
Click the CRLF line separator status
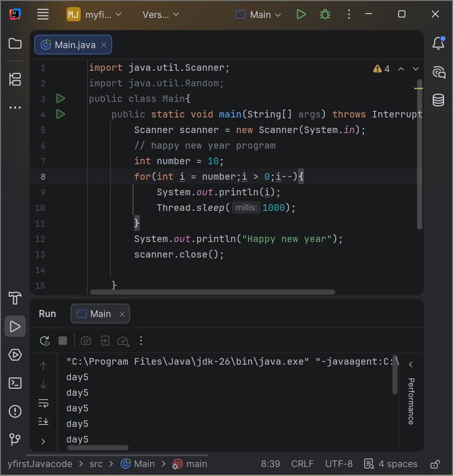click(x=302, y=464)
